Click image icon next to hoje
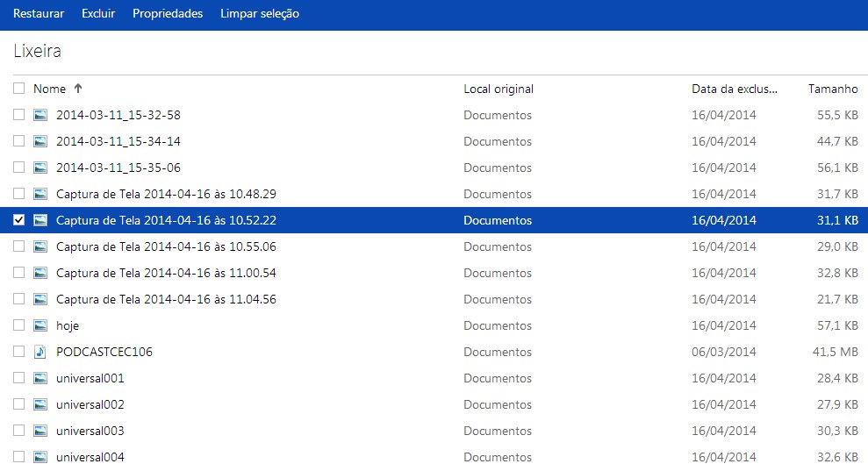The width and height of the screenshot is (868, 471). [39, 325]
